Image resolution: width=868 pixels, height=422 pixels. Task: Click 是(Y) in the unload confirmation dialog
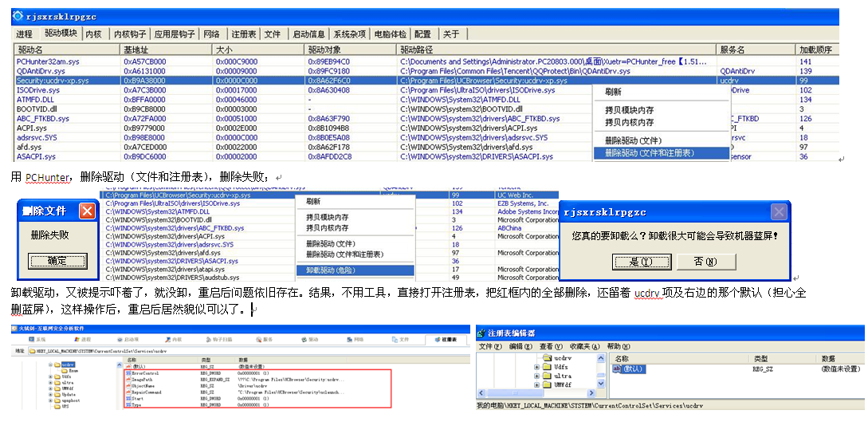click(x=642, y=262)
